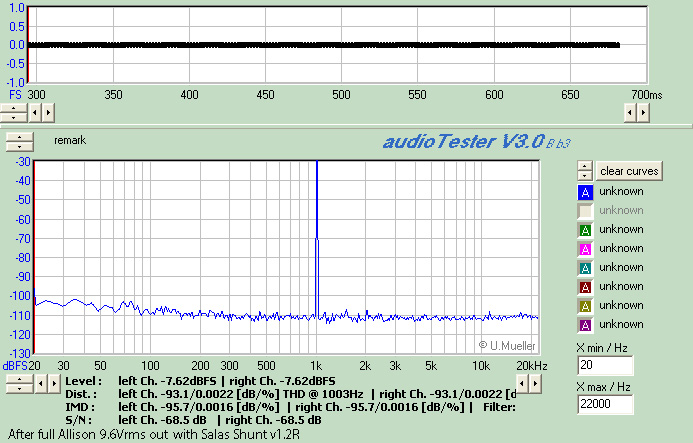Toggle the olive A curve swatch
693x443 pixels.
[585, 306]
